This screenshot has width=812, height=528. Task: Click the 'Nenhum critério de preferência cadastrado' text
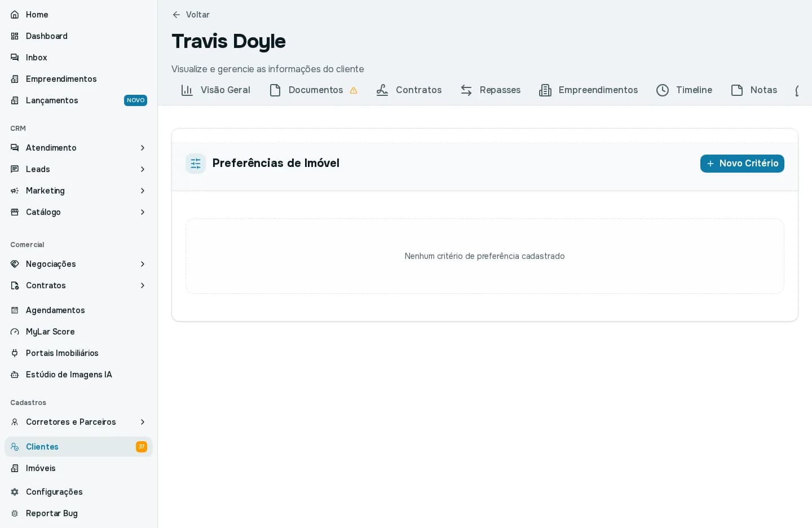tap(484, 256)
